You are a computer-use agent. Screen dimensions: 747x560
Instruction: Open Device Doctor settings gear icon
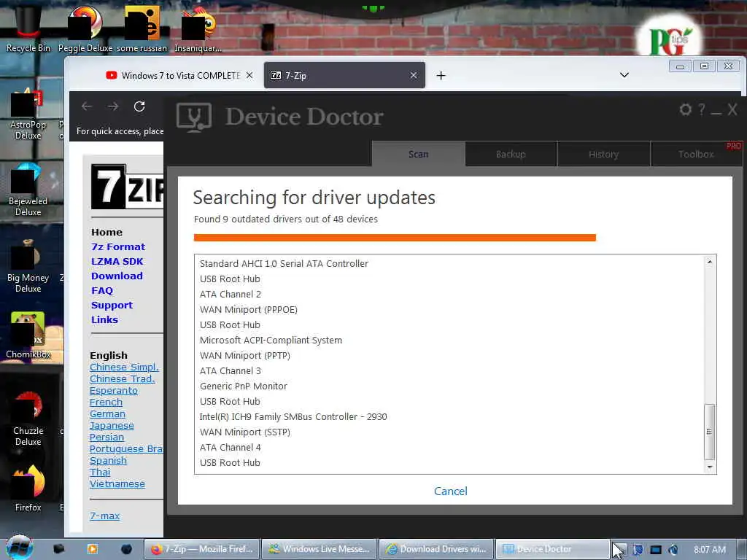coord(685,109)
